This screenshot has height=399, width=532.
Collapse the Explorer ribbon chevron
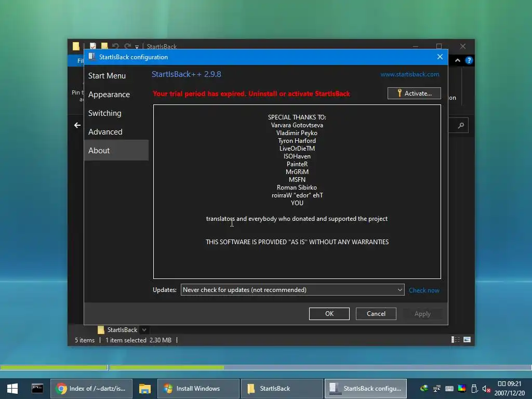(458, 60)
